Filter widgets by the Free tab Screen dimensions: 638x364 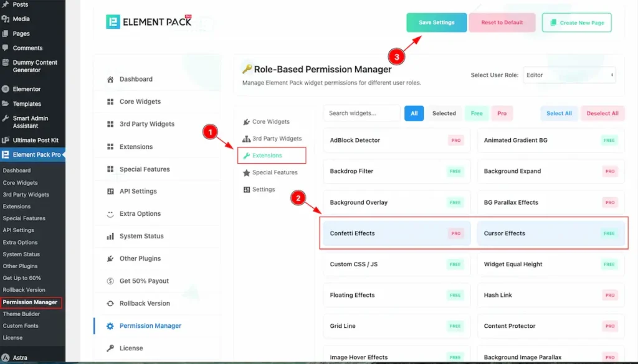coord(477,113)
